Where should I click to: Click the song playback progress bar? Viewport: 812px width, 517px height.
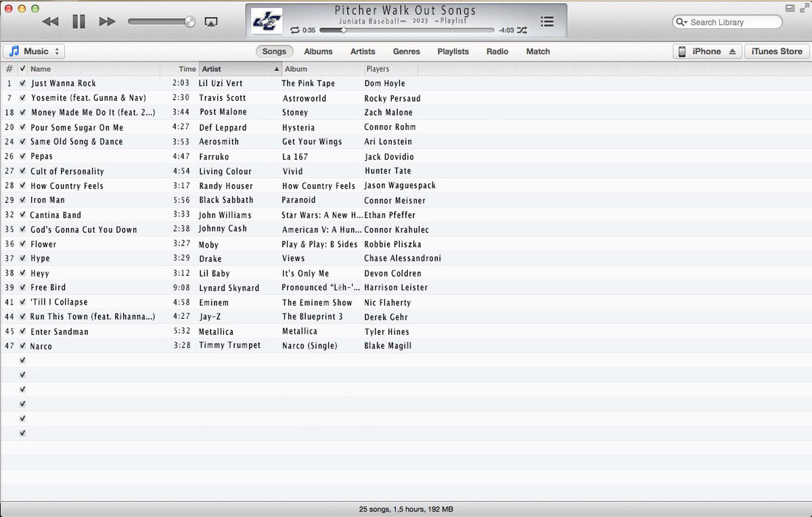point(406,30)
